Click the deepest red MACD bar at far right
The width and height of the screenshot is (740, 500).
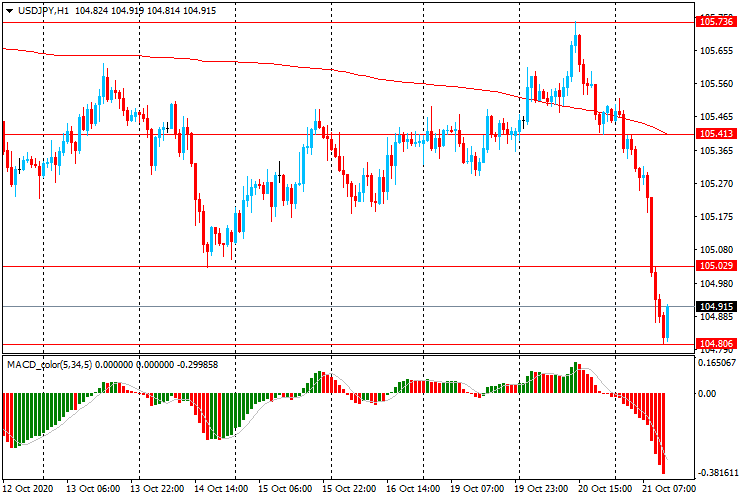coord(663,433)
